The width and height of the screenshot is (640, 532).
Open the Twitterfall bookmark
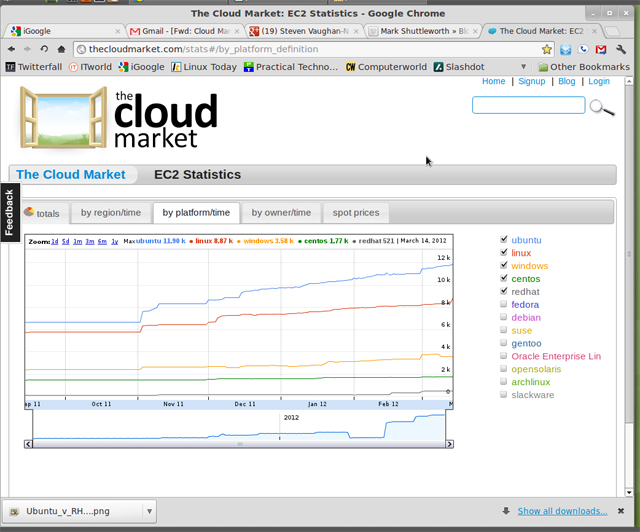pyautogui.click(x=33, y=67)
